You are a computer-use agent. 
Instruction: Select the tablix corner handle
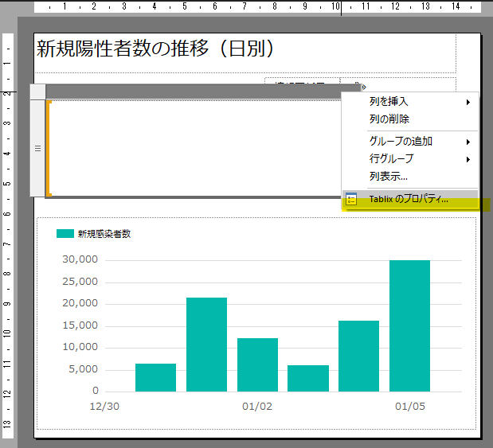pyautogui.click(x=37, y=92)
